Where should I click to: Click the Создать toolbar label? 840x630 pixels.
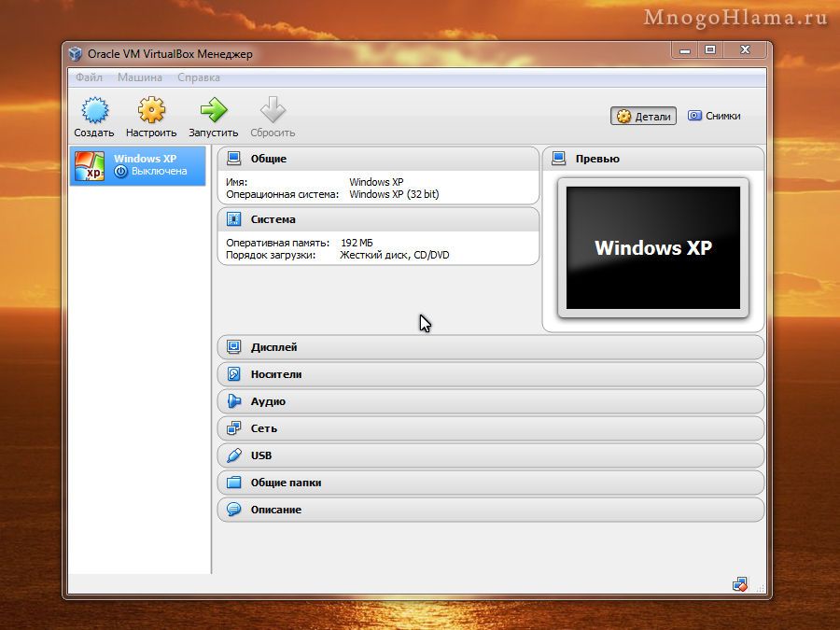pos(94,133)
